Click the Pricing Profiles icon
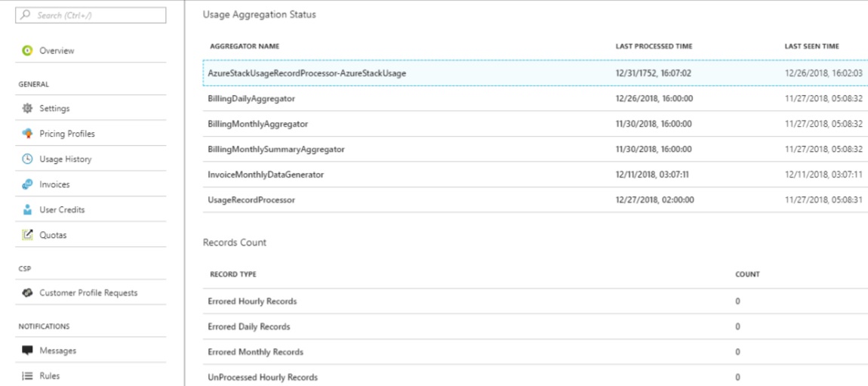Viewport: 868px width, 386px height. pos(26,134)
